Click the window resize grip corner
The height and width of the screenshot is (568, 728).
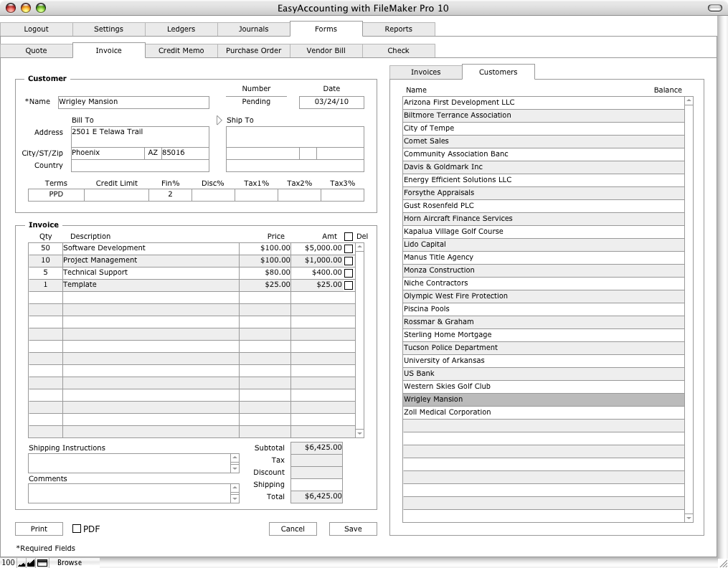(722, 562)
